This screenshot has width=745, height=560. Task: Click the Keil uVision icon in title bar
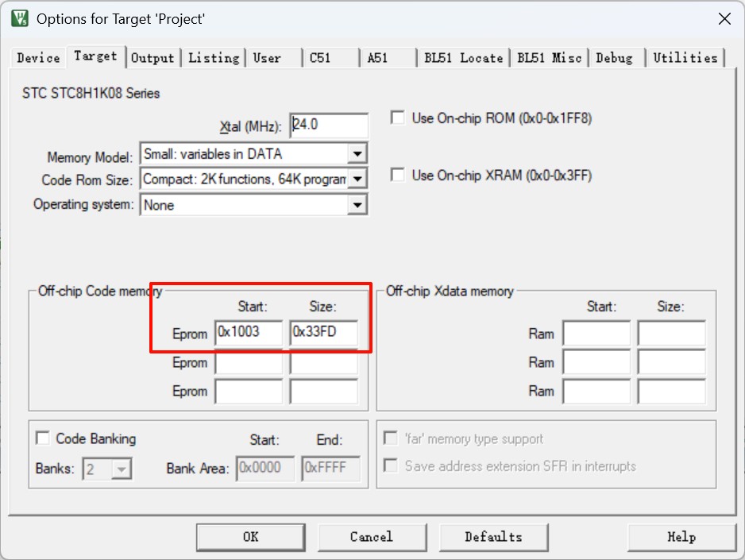click(19, 18)
